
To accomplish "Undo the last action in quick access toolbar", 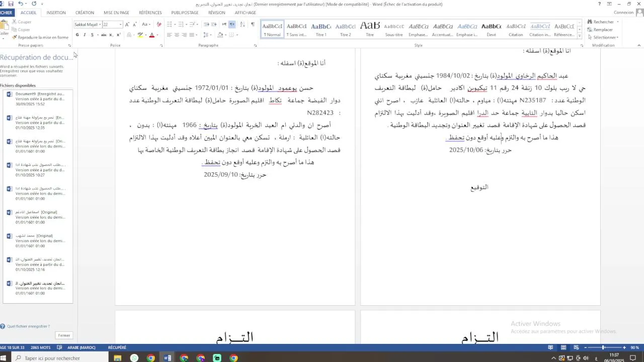I will (x=21, y=4).
